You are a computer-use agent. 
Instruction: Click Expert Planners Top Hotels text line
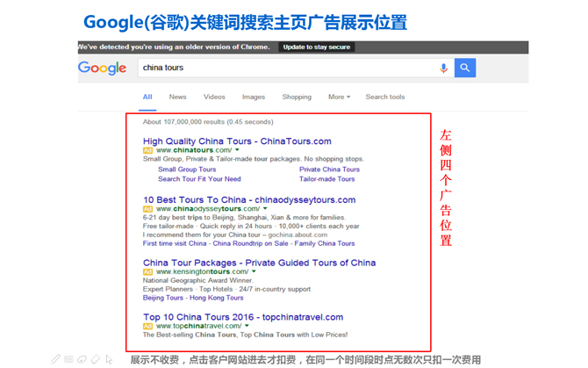[x=226, y=289]
